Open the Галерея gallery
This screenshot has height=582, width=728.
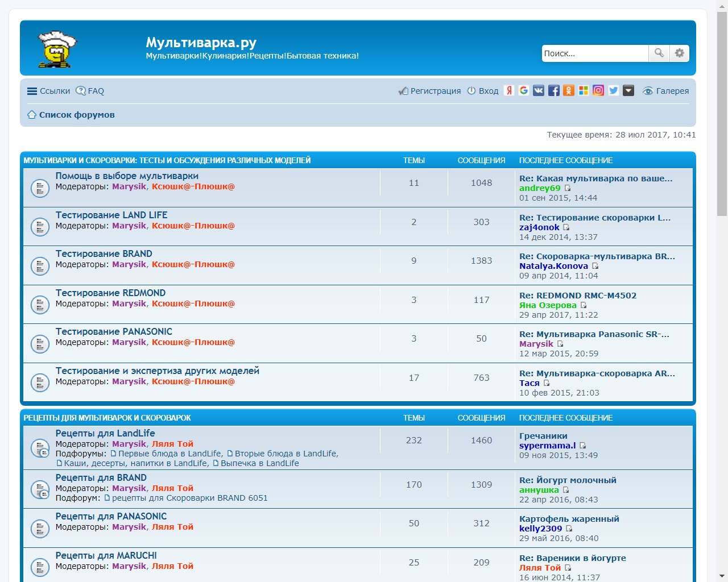point(665,91)
